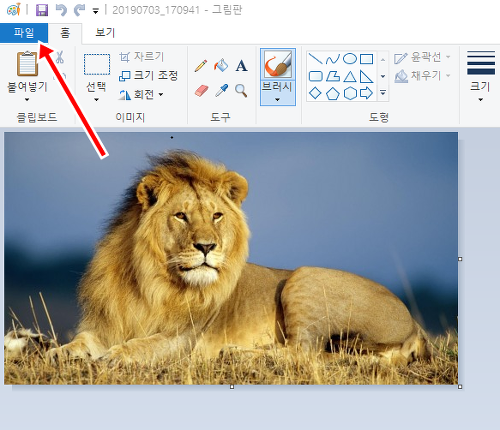The height and width of the screenshot is (430, 500).
Task: Click the canvas bottom-right corner handle
Action: point(460,387)
